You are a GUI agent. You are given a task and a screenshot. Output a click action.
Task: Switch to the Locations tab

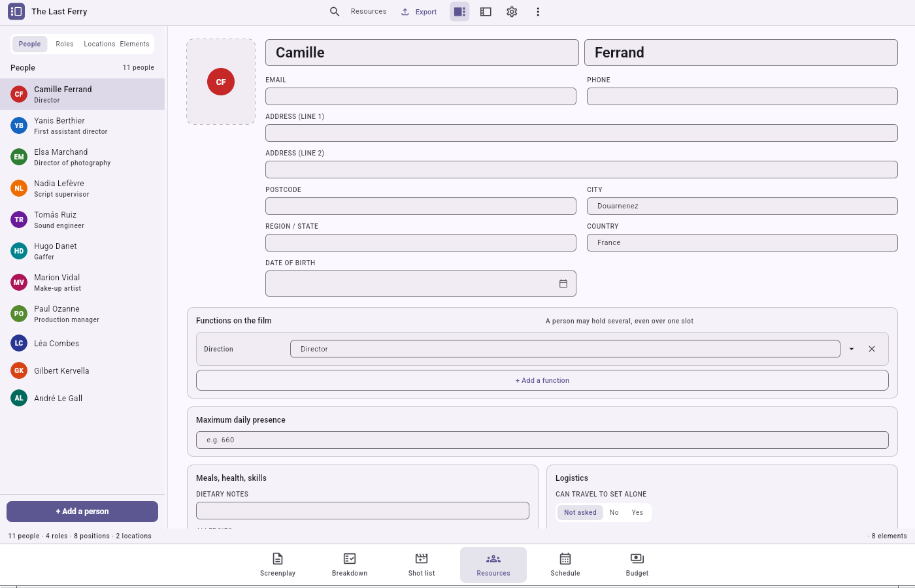(99, 44)
